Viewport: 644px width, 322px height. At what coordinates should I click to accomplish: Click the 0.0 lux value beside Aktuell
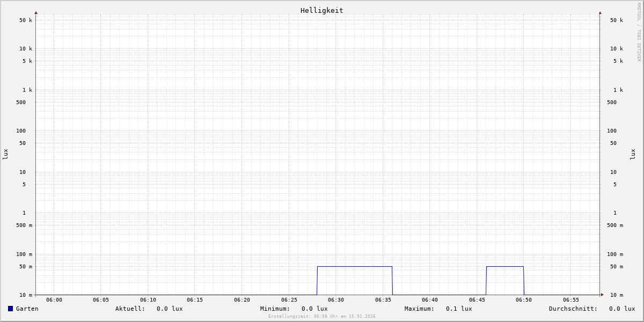170,309
